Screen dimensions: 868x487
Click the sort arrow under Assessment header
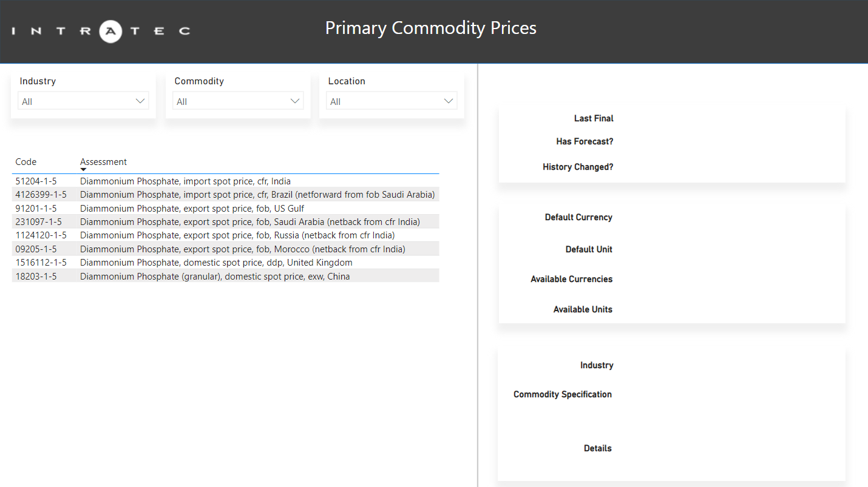(84, 170)
